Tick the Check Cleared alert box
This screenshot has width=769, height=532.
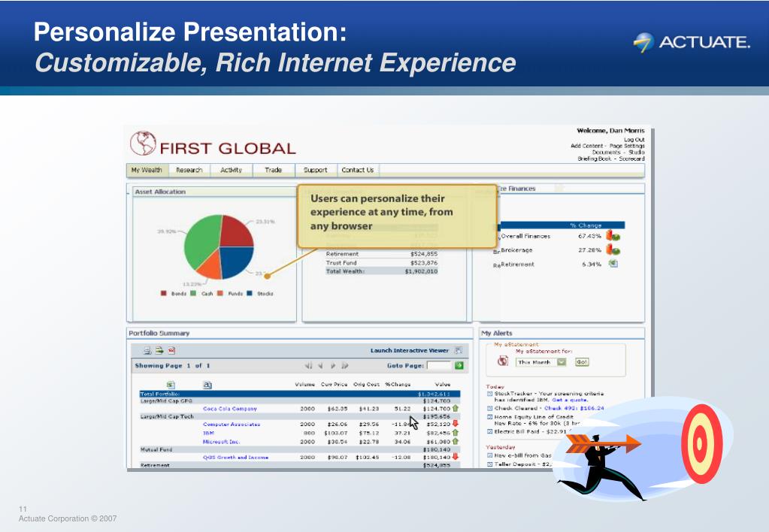(489, 408)
